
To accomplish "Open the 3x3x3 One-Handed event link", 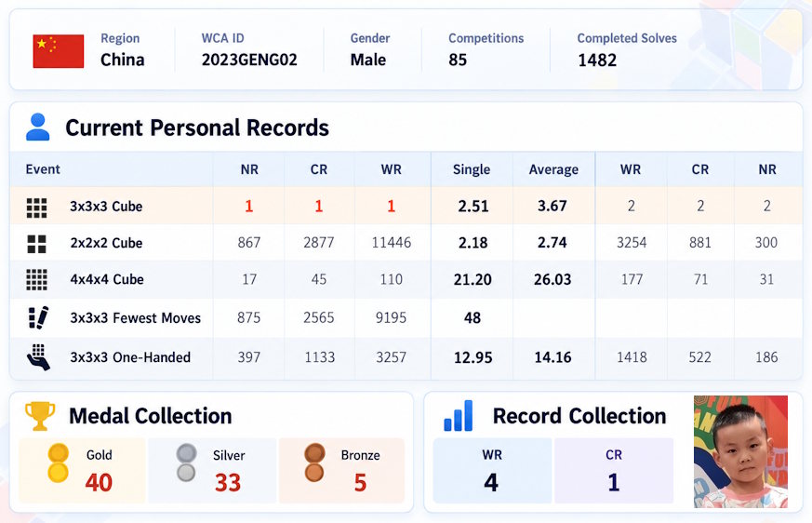I will coord(130,357).
